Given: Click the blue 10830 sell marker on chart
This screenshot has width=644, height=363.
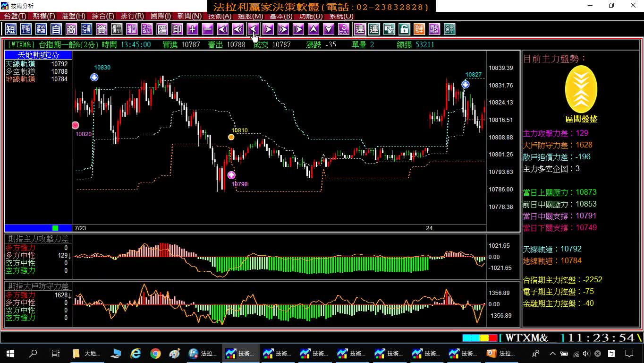Looking at the screenshot, I should [94, 77].
